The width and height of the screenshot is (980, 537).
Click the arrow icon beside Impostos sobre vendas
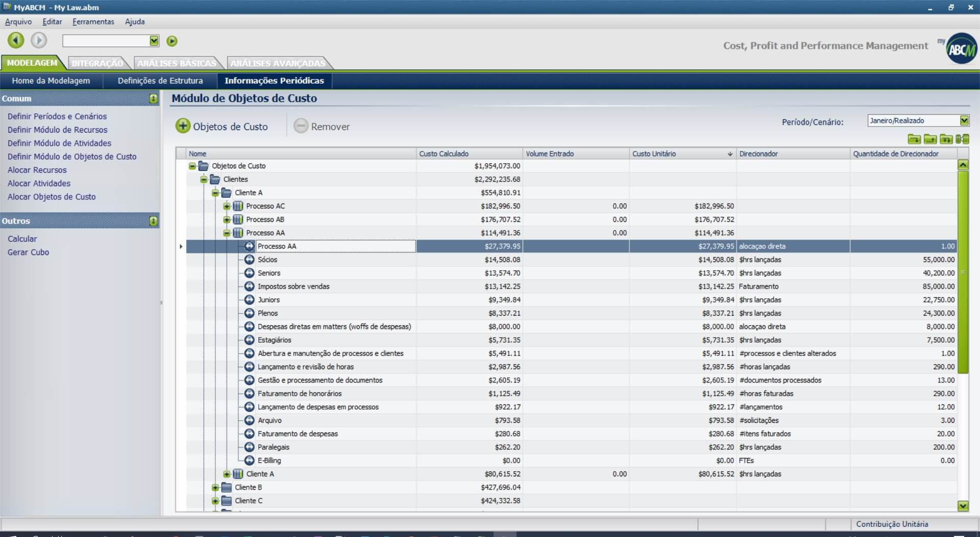coord(249,286)
